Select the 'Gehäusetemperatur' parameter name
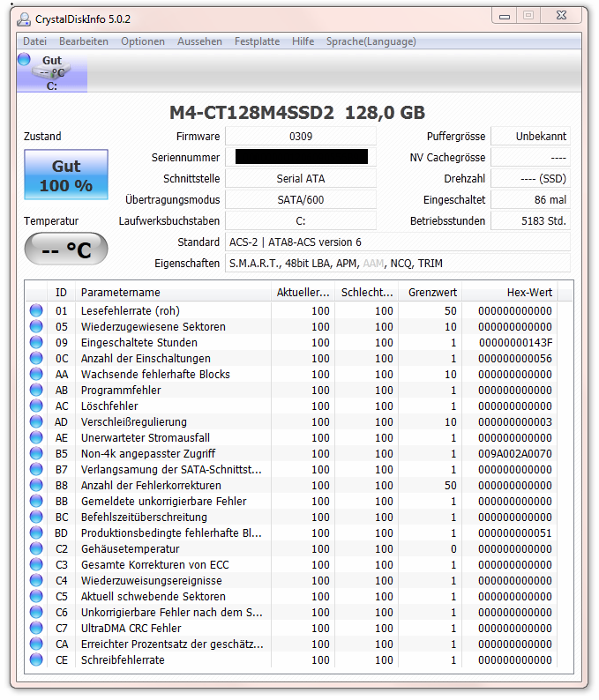The image size is (599, 700). [x=130, y=548]
